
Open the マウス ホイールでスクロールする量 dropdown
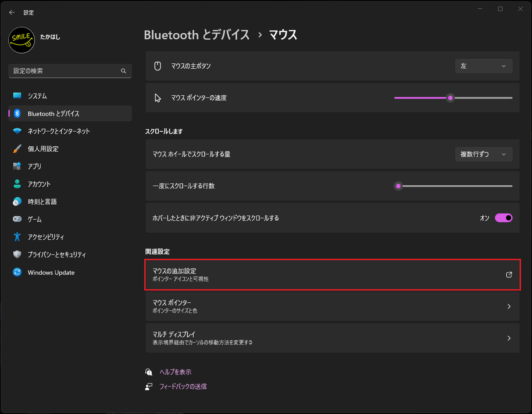pyautogui.click(x=483, y=154)
